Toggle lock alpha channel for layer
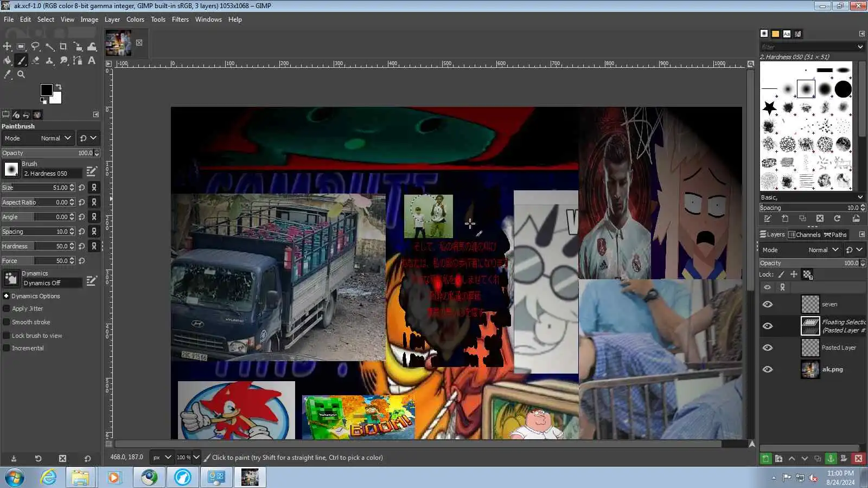Image resolution: width=868 pixels, height=488 pixels. tap(807, 275)
